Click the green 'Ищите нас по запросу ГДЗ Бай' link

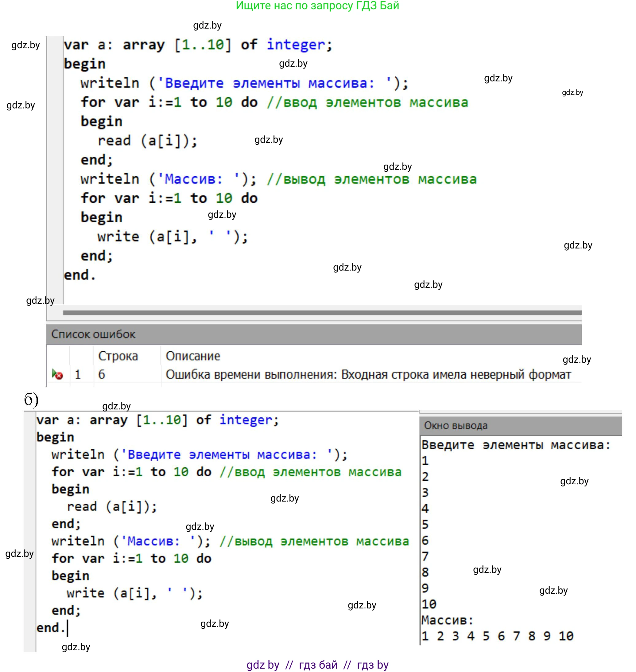pos(317,6)
